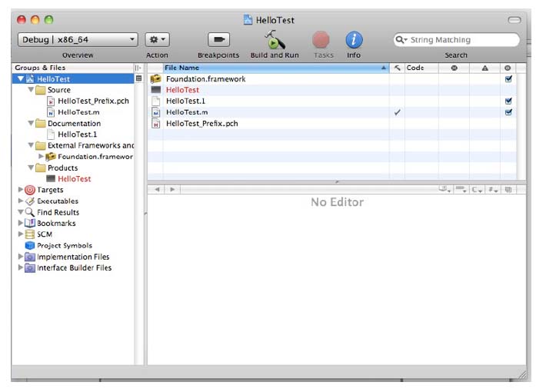Sort by the warnings triangle column
546x392 pixels.
point(484,68)
